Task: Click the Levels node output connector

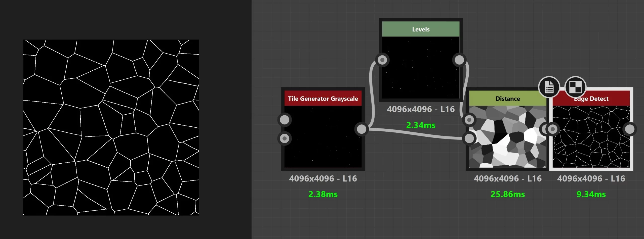Action: tap(459, 60)
